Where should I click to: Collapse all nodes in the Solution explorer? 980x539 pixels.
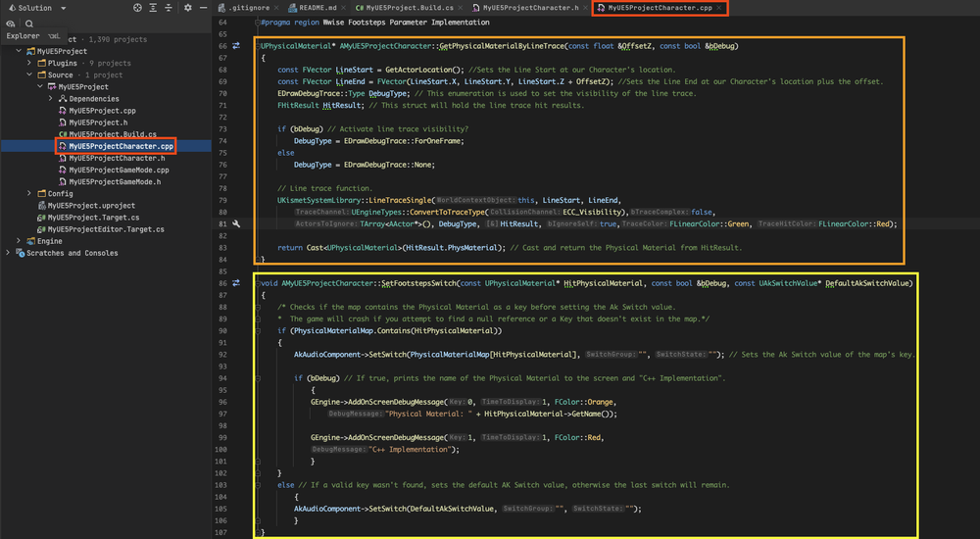[169, 8]
